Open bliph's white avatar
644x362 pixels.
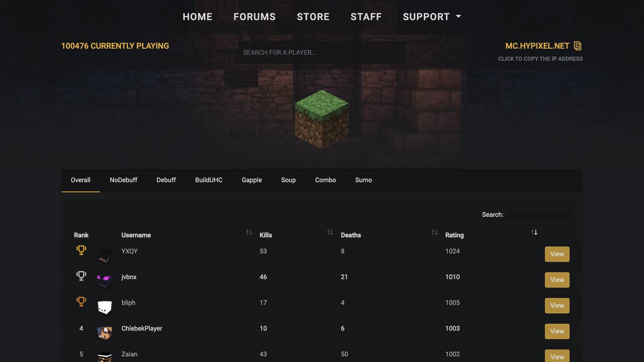(105, 307)
